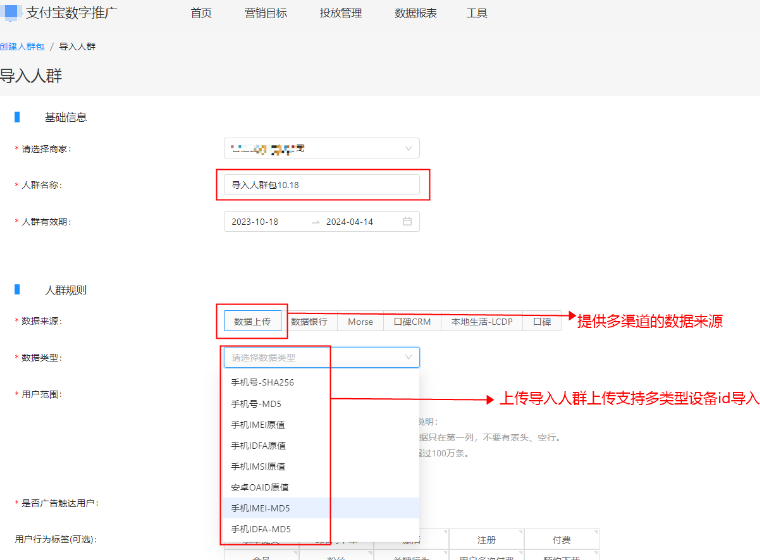The height and width of the screenshot is (560, 760).
Task: Open the calendar icon in date range field
Action: tap(407, 222)
